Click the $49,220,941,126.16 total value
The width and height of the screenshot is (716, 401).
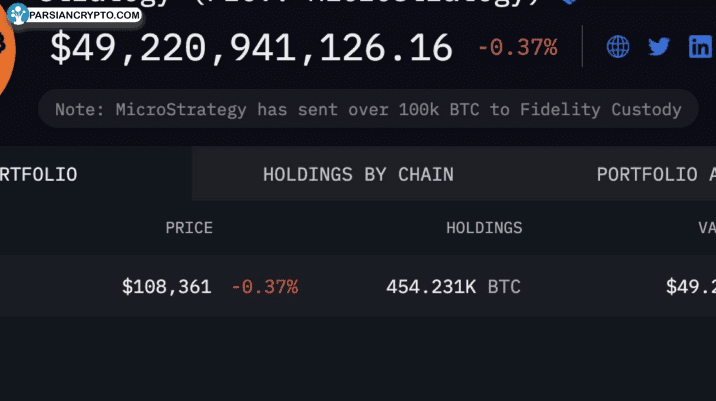[x=251, y=47]
